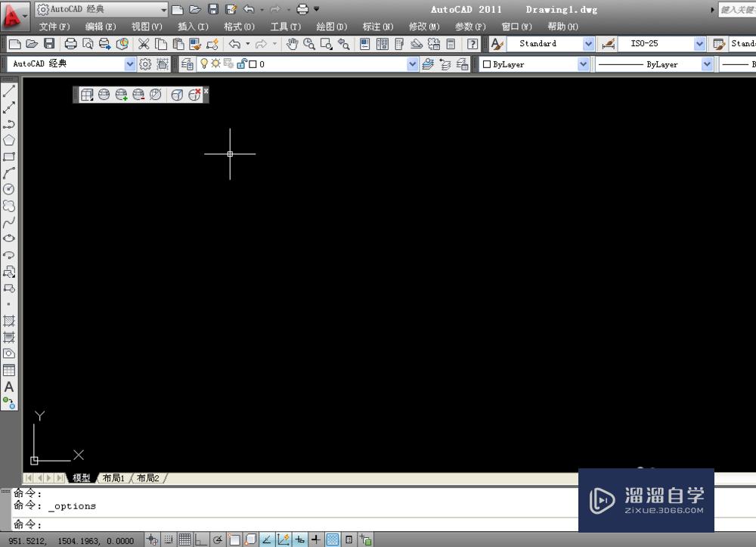756x547 pixels.
Task: Open the 绘图(D) menu
Action: (332, 27)
